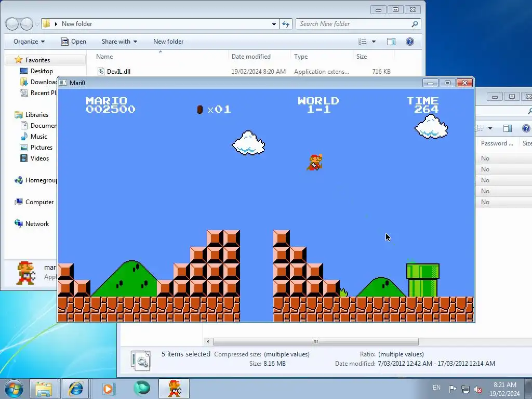Viewport: 532px width, 399px height.
Task: Open the Organize dropdown menu
Action: (x=29, y=42)
